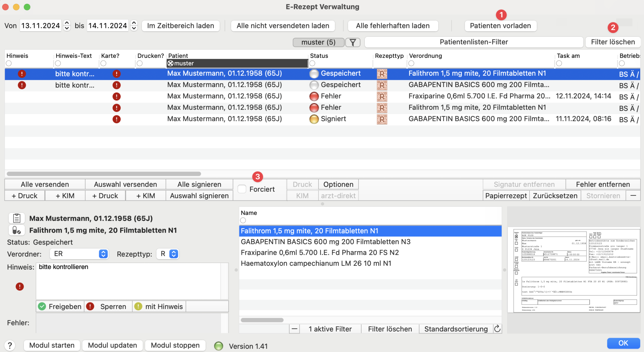Open the muster (5) filter selector
The width and height of the screenshot is (644, 352).
point(318,42)
